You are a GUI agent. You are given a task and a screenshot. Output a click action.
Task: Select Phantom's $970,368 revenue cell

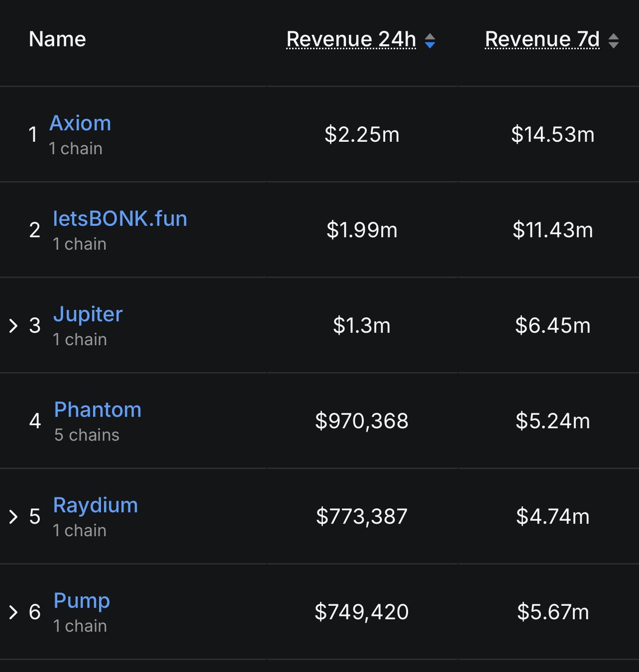362,421
